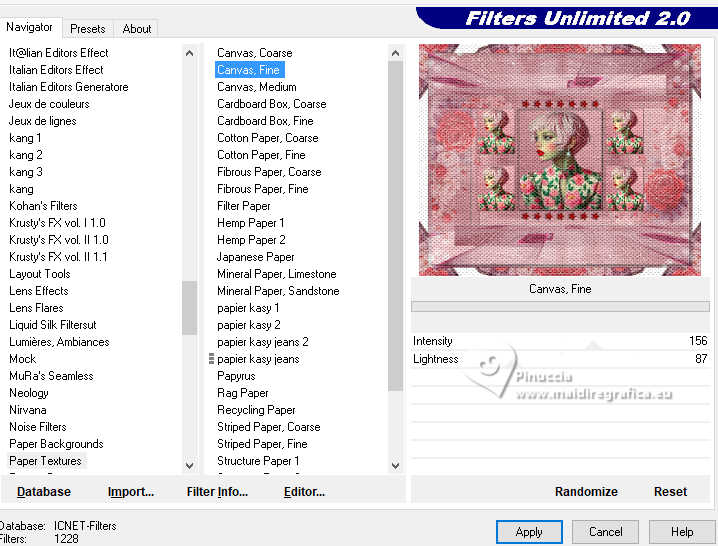Select Krusty's FX vol. II 1.1
Image resolution: width=718 pixels, height=546 pixels.
tap(58, 257)
